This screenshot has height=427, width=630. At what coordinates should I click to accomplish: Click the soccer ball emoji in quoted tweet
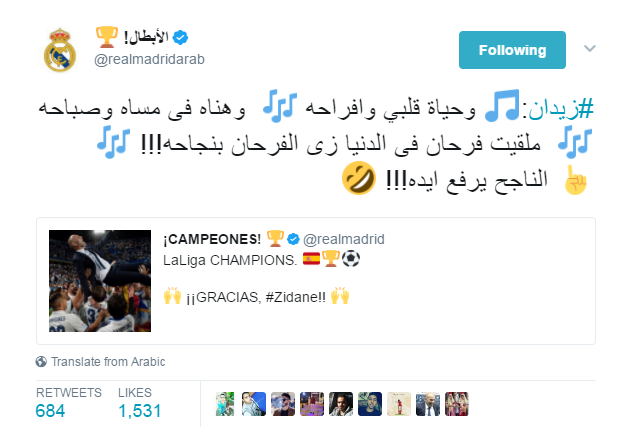click(351, 259)
